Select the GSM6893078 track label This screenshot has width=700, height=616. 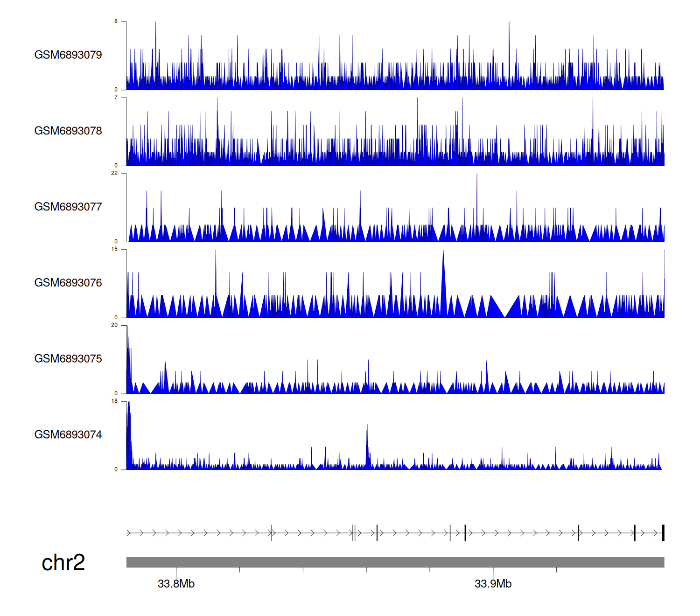tap(68, 131)
